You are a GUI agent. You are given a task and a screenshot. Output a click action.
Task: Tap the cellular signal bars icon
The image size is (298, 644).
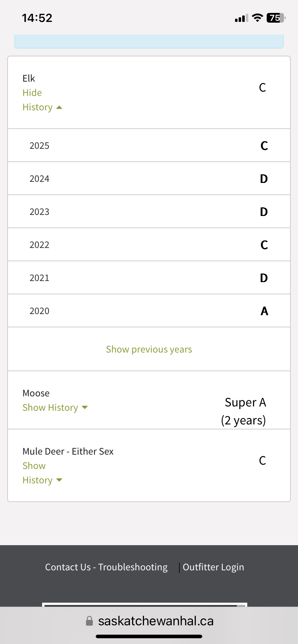click(x=241, y=18)
